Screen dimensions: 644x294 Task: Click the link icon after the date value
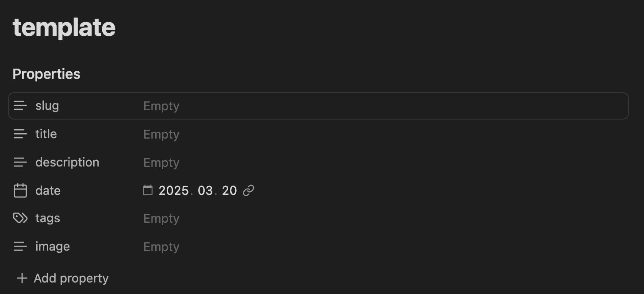pyautogui.click(x=249, y=190)
